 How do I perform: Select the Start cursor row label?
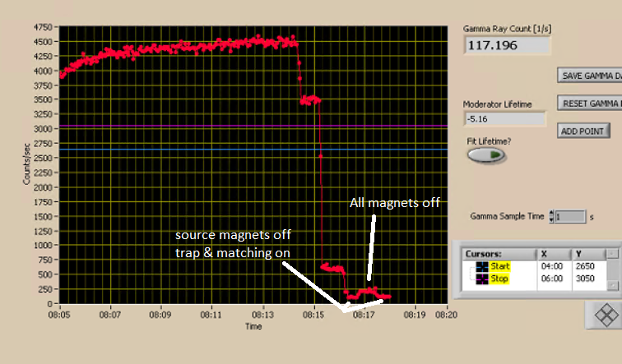(499, 266)
